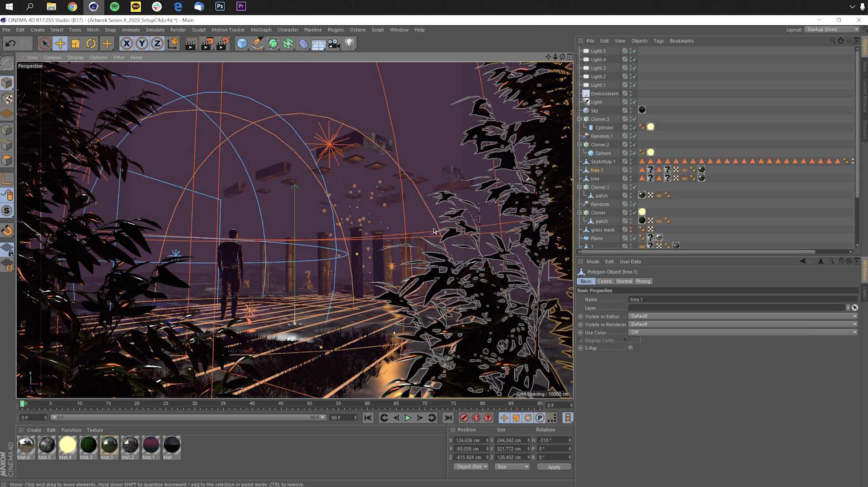Toggle the Y-axis lock button
Image resolution: width=868 pixels, height=487 pixels.
pyautogui.click(x=141, y=43)
